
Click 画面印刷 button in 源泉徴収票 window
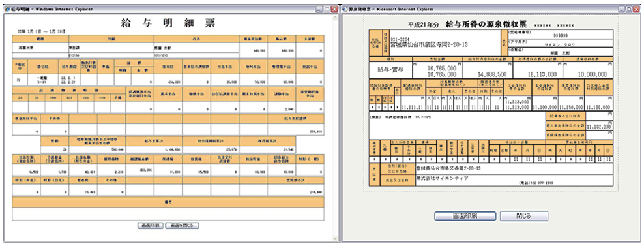tap(465, 216)
